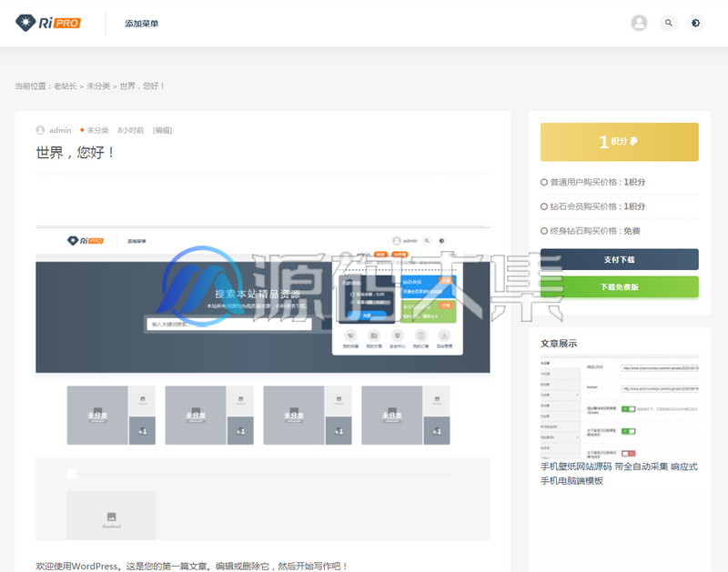Image resolution: width=728 pixels, height=572 pixels.
Task: Click the 文章展示 widget heading
Action: [x=559, y=344]
